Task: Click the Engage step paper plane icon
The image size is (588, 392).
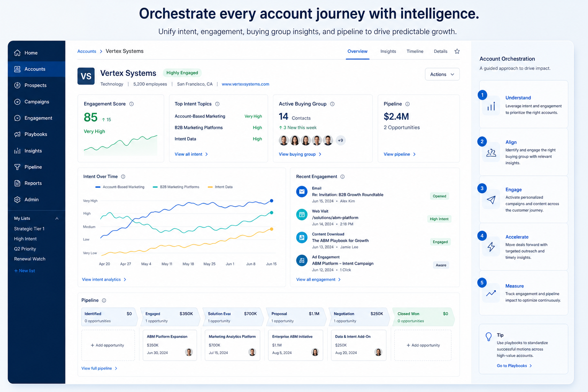Action: (491, 200)
